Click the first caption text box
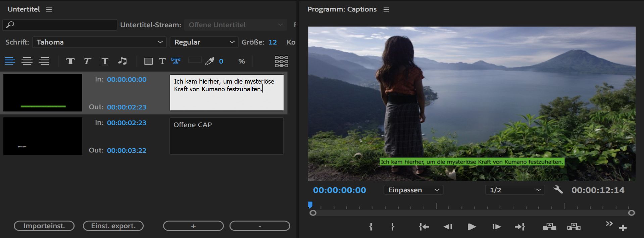Screen dimensions: 644x238 coord(227,93)
